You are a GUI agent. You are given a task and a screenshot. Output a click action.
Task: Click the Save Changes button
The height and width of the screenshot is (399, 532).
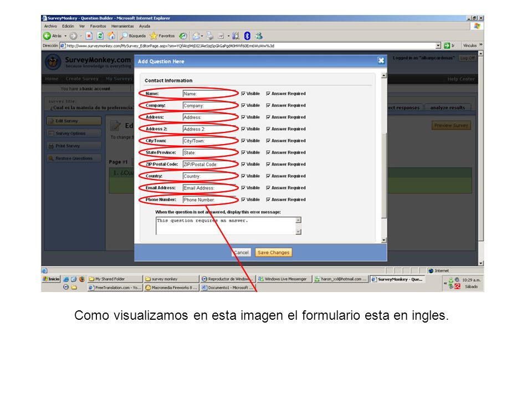pos(273,253)
